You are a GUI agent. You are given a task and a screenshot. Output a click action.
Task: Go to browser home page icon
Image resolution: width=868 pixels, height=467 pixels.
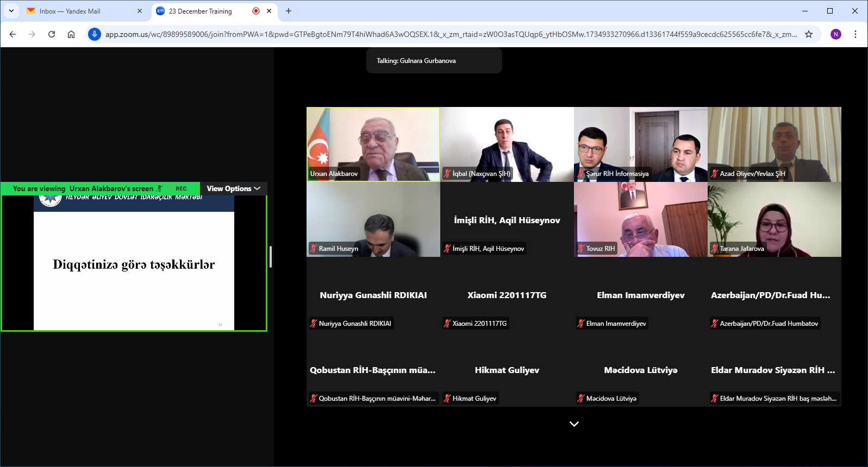pos(71,34)
